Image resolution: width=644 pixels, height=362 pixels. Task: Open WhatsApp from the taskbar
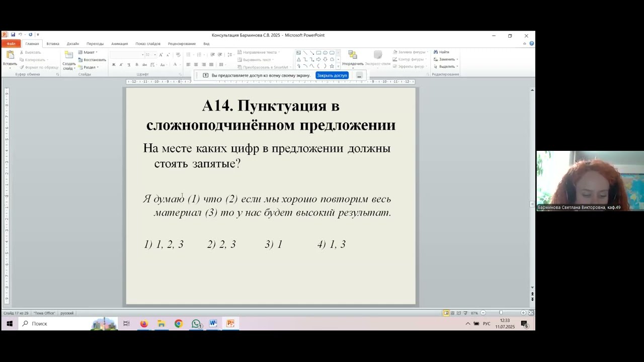coord(196,324)
